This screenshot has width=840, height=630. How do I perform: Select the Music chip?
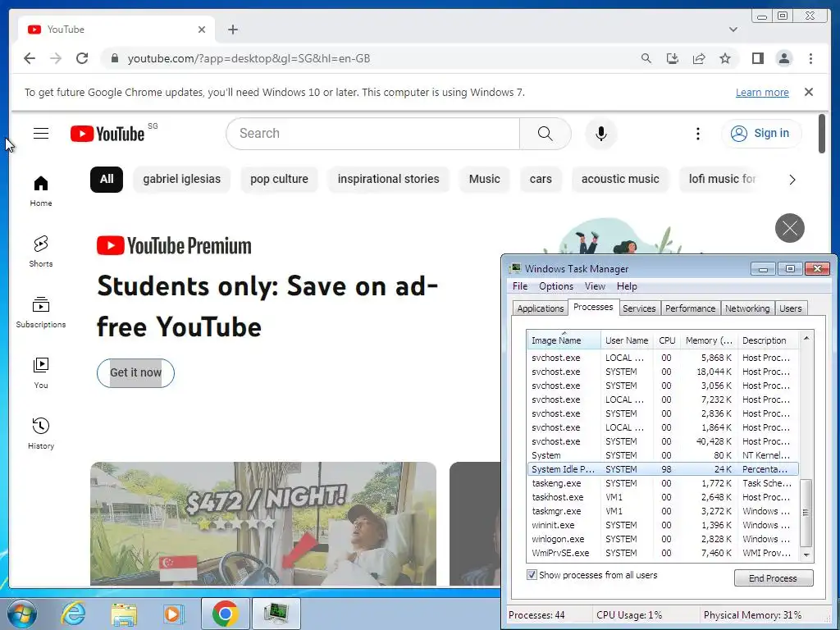tap(484, 179)
